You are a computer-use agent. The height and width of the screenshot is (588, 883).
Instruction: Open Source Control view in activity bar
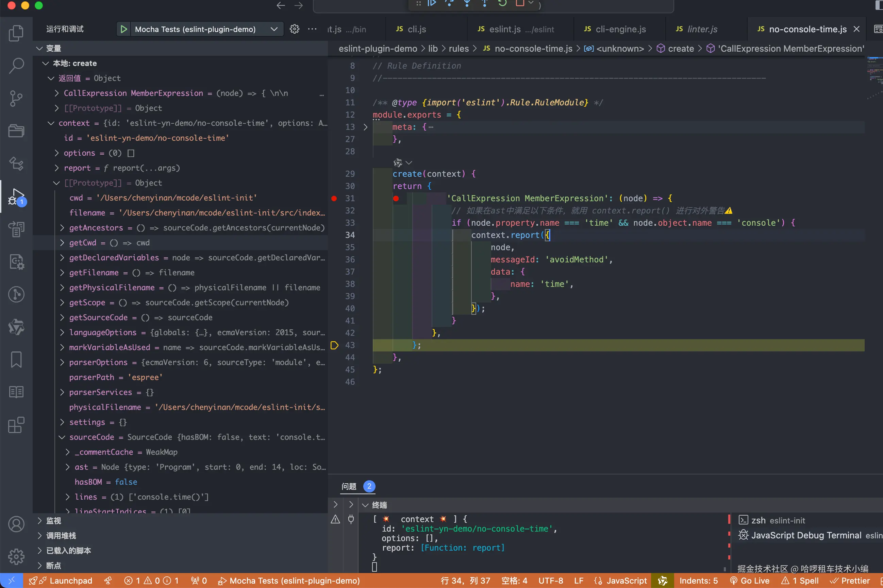point(16,98)
